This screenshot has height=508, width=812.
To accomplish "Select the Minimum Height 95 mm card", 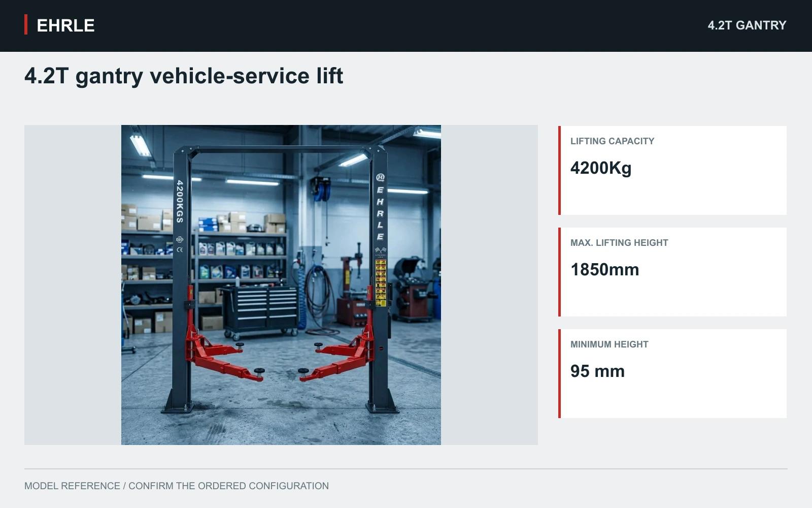I will point(672,373).
